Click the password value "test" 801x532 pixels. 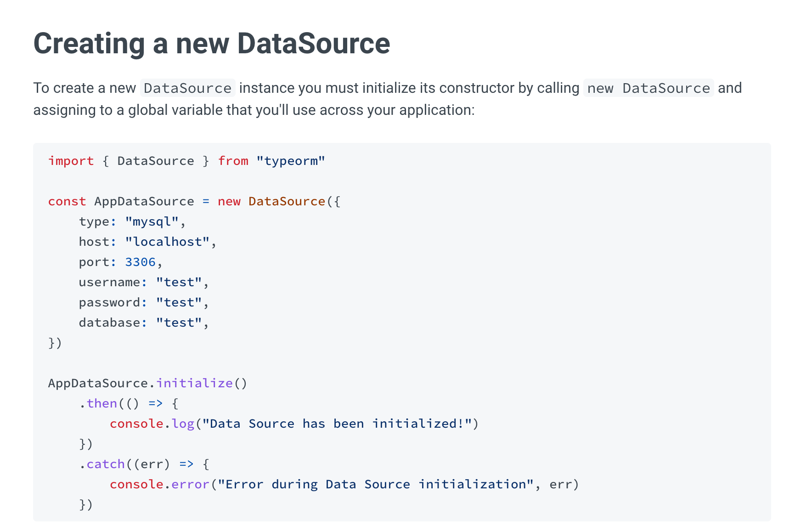[x=179, y=302]
